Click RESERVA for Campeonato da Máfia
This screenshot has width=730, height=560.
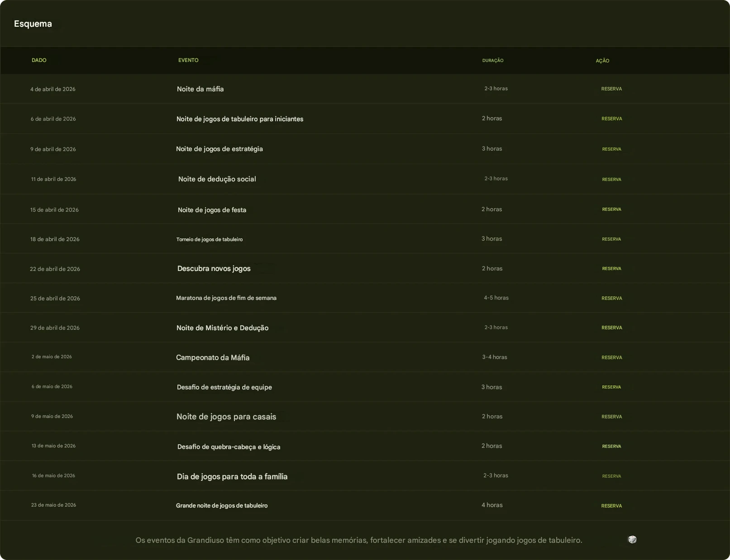tap(612, 358)
